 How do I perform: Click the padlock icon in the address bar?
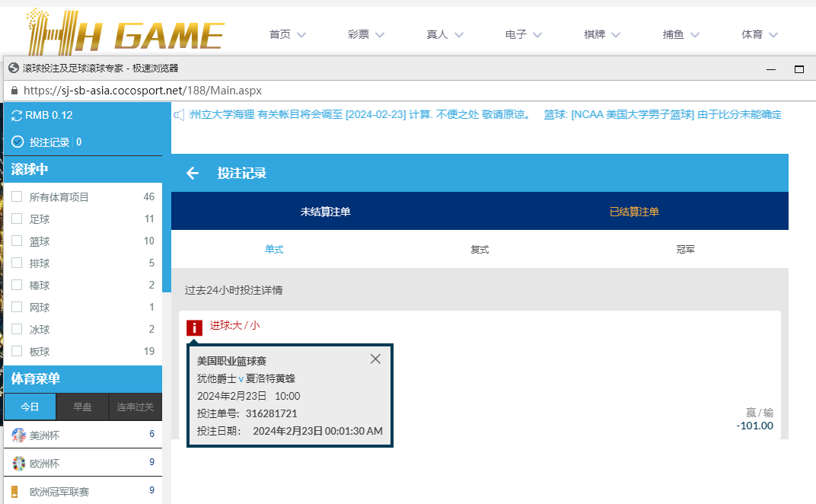click(14, 91)
